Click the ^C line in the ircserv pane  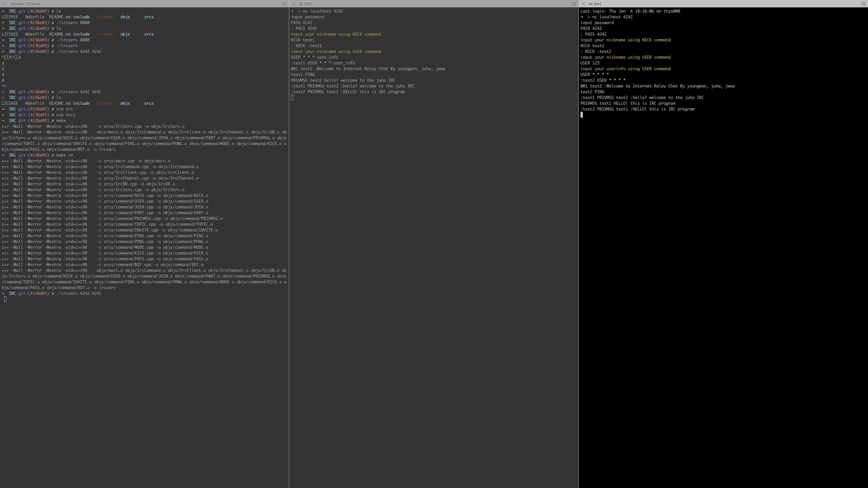point(4,86)
